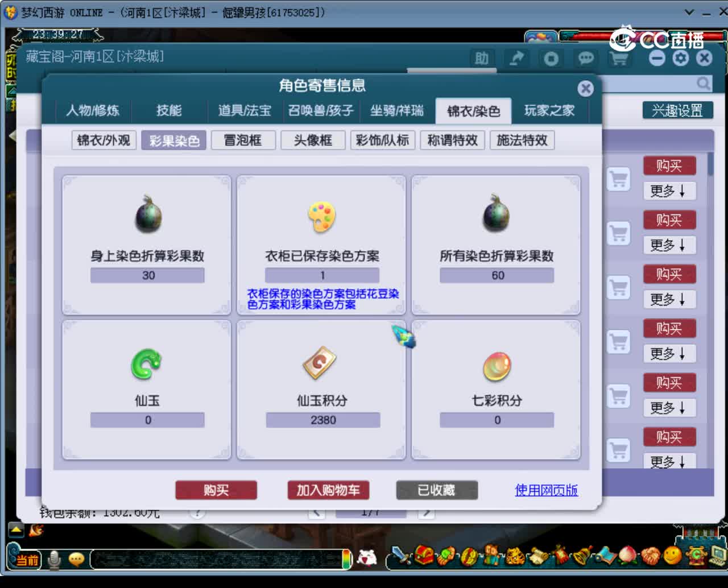Click the round stop icon in 藏宝阁 header
The height and width of the screenshot is (588, 728).
click(551, 58)
